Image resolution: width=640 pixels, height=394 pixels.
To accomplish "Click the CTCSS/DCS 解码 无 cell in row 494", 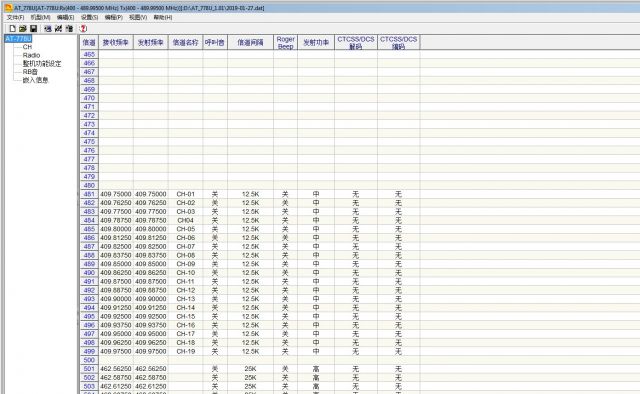I will (356, 308).
